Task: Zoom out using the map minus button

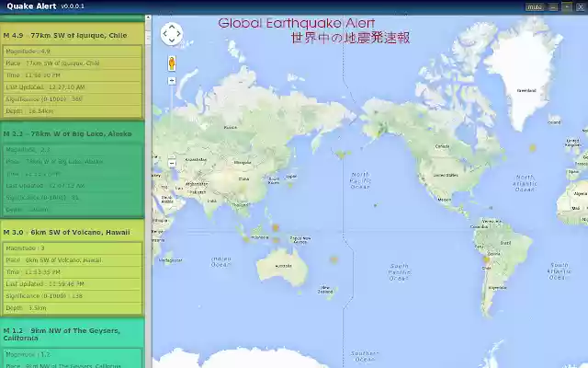Action: point(172,164)
